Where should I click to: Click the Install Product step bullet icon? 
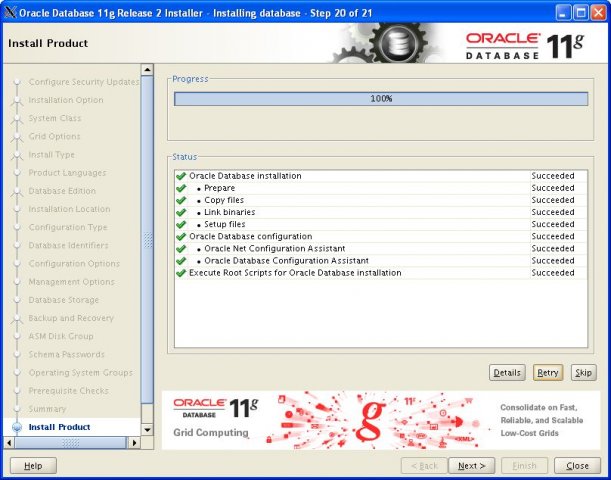[17, 427]
